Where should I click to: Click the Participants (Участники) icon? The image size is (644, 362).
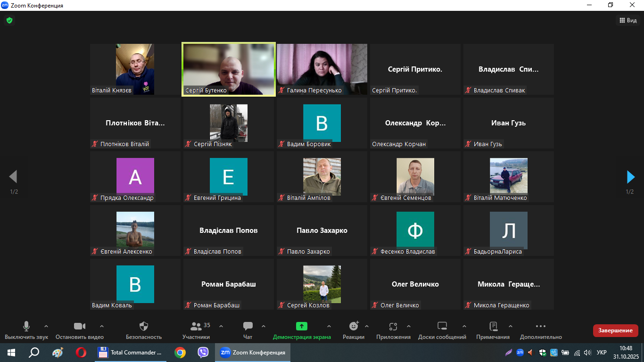pyautogui.click(x=196, y=327)
